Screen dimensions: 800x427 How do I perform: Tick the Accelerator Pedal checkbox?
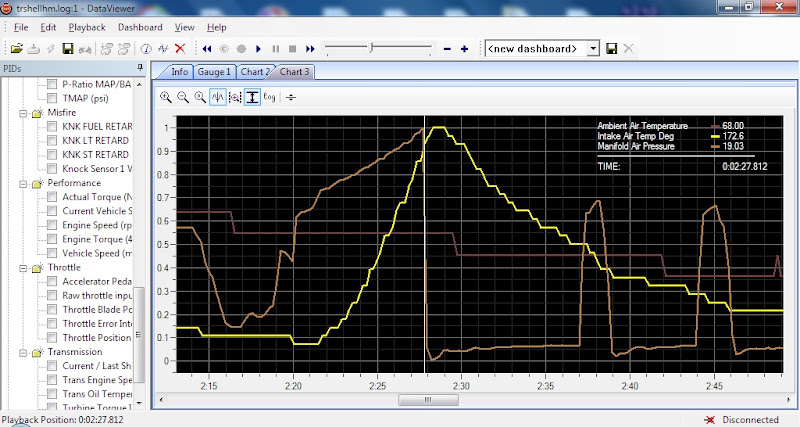pos(53,282)
